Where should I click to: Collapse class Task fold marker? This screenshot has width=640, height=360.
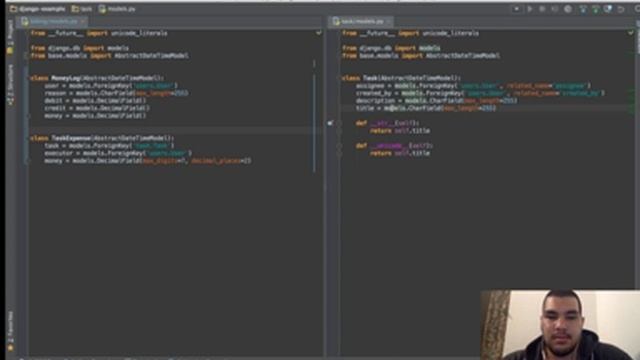(x=339, y=78)
